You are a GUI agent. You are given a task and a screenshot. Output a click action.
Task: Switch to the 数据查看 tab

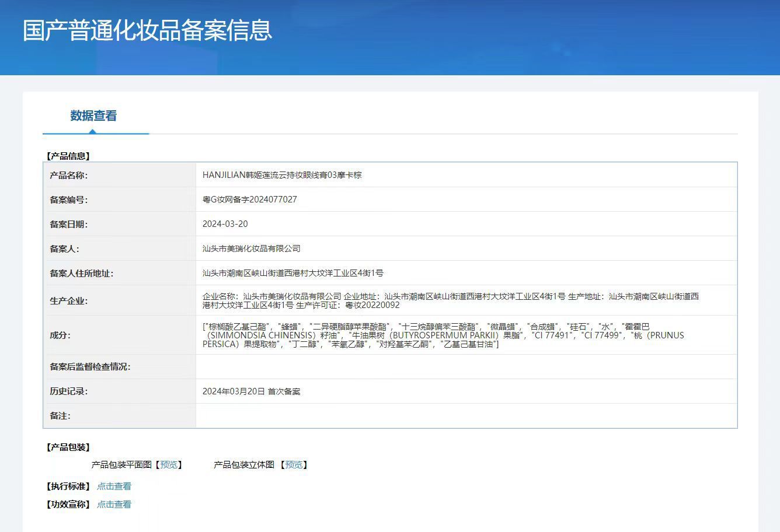point(93,116)
